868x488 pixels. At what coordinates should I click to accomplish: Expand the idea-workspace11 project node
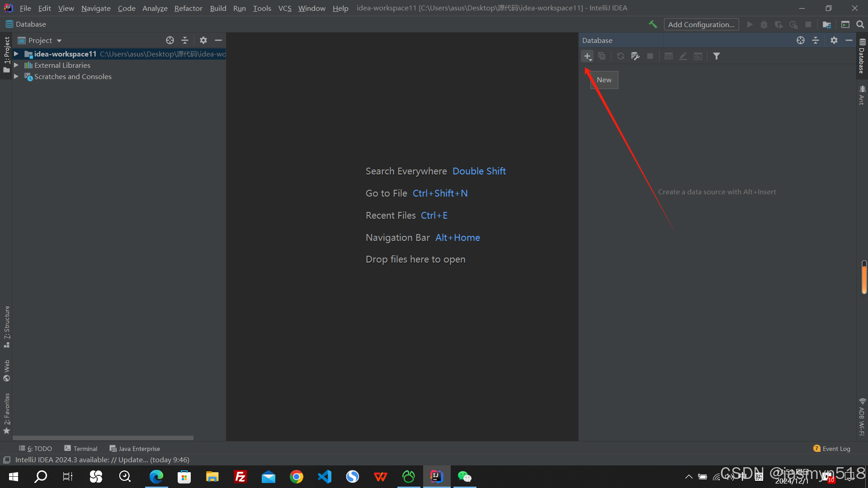point(16,54)
